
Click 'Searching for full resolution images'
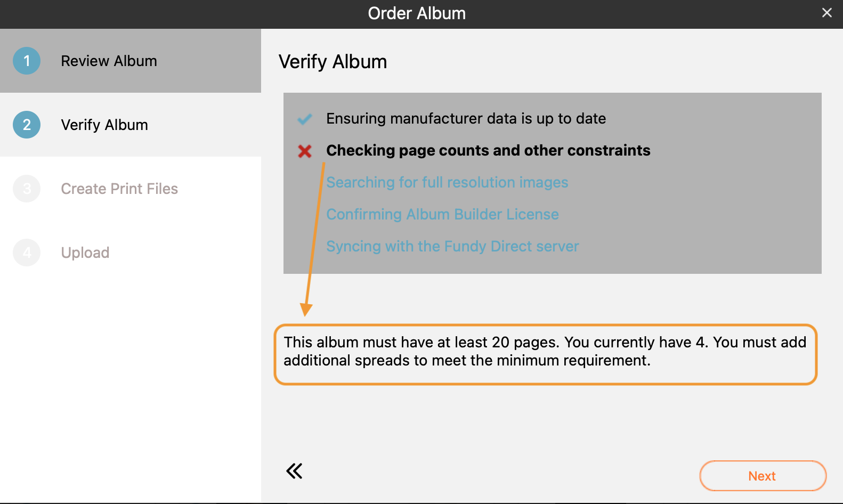(x=447, y=182)
